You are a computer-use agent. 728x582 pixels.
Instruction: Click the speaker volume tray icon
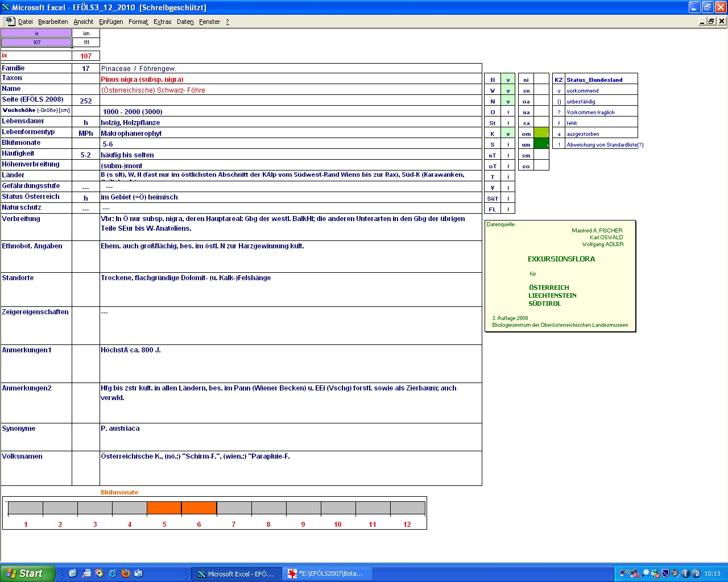(x=675, y=573)
